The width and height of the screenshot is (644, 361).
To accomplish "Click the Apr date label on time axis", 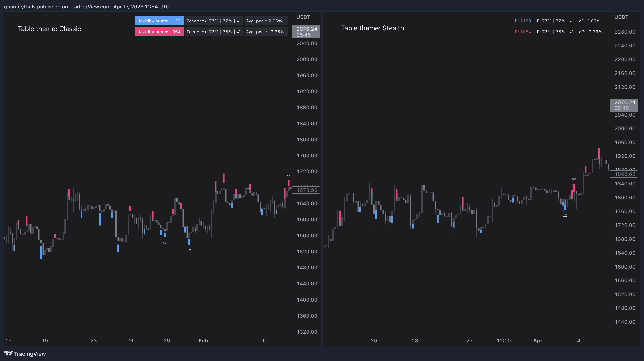I will tap(537, 340).
